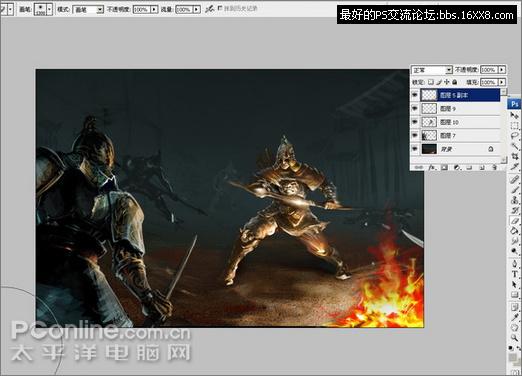Select the Blur tool
Viewport: 522px width, 376px height.
point(514,241)
